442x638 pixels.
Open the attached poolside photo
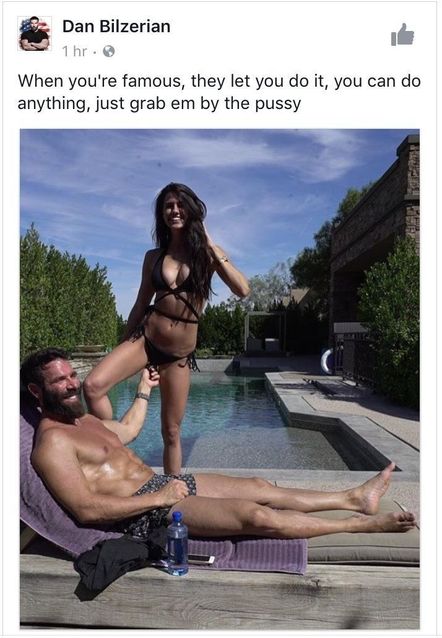click(220, 379)
